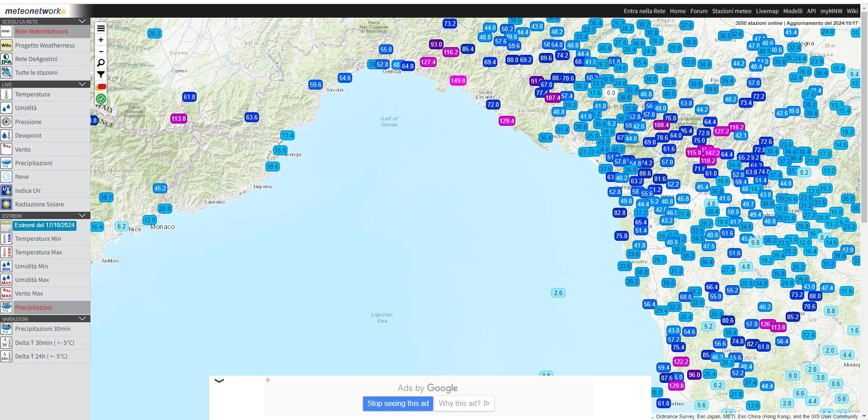Zoom in the map with plus
This screenshot has height=420, width=868.
point(101,40)
